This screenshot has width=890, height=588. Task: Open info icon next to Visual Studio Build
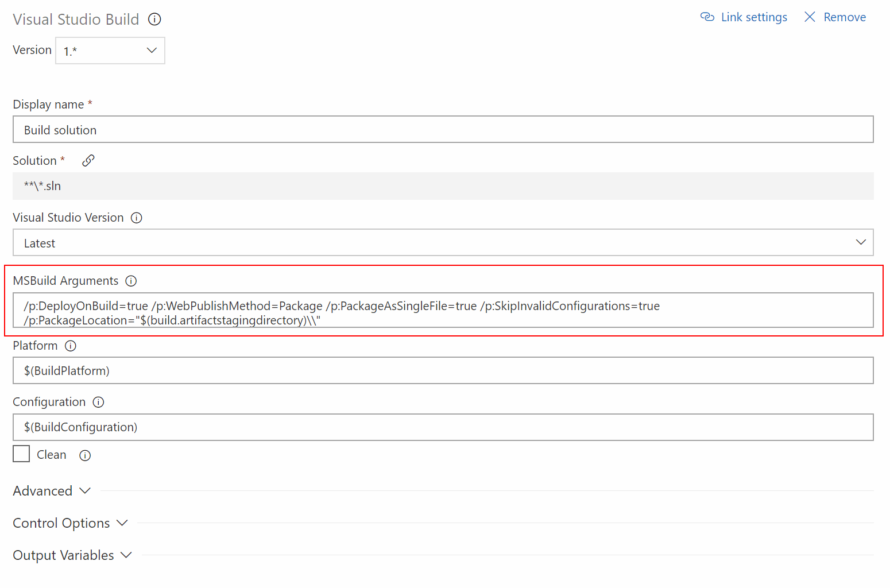pos(154,20)
